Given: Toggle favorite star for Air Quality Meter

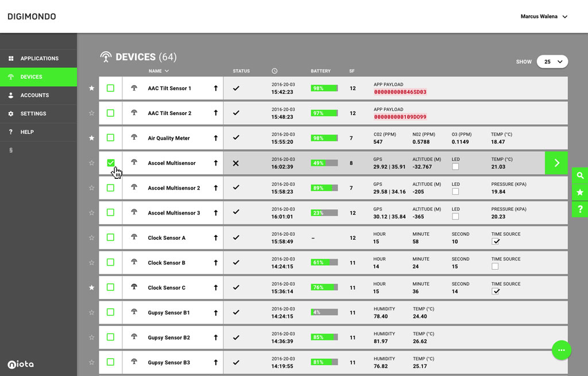Looking at the screenshot, I should tap(91, 138).
